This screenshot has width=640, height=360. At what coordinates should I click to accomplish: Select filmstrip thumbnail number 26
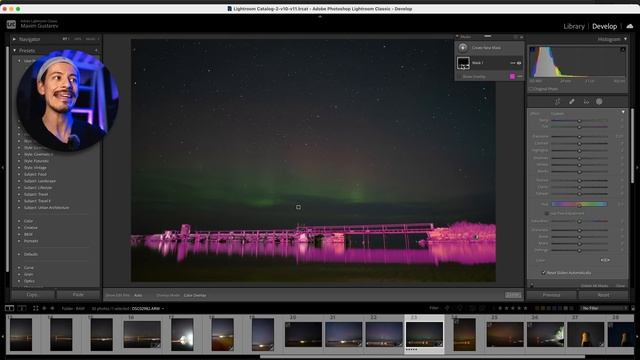pos(545,334)
